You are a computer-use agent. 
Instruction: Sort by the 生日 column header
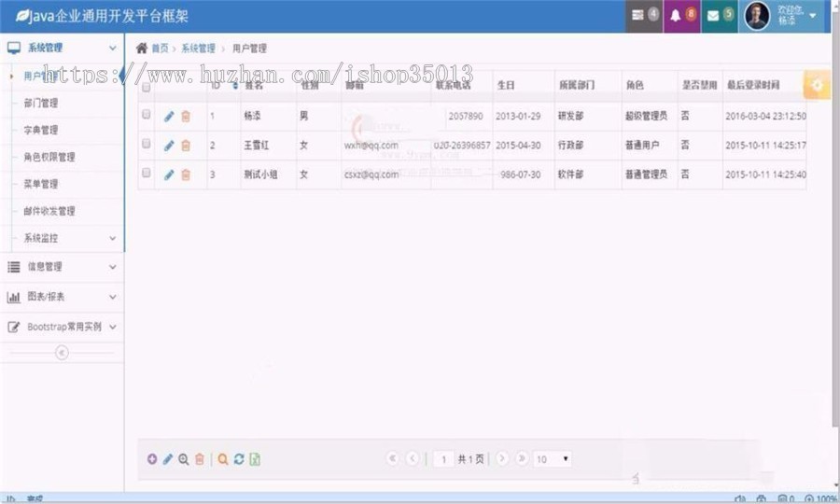(x=506, y=85)
